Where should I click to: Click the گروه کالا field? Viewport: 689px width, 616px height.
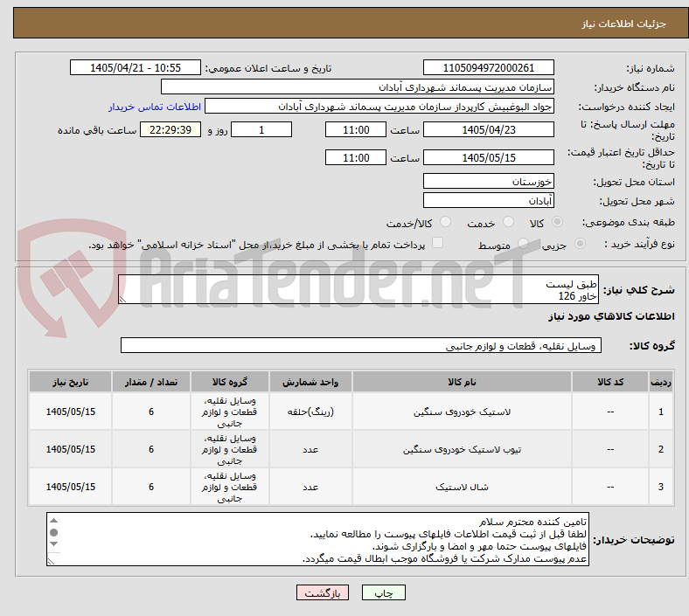pos(361,345)
